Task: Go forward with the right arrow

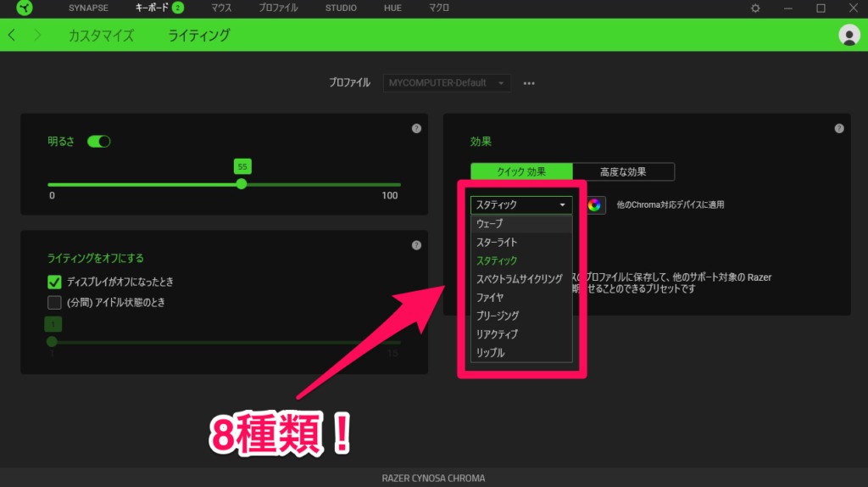Action: pyautogui.click(x=37, y=35)
